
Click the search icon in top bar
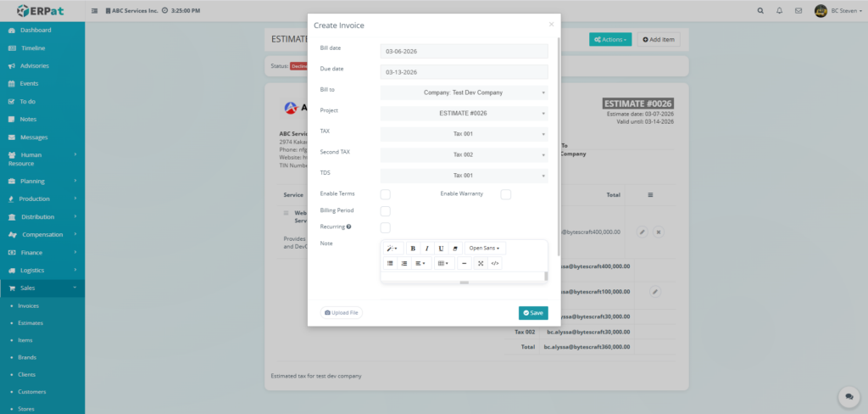click(x=760, y=10)
